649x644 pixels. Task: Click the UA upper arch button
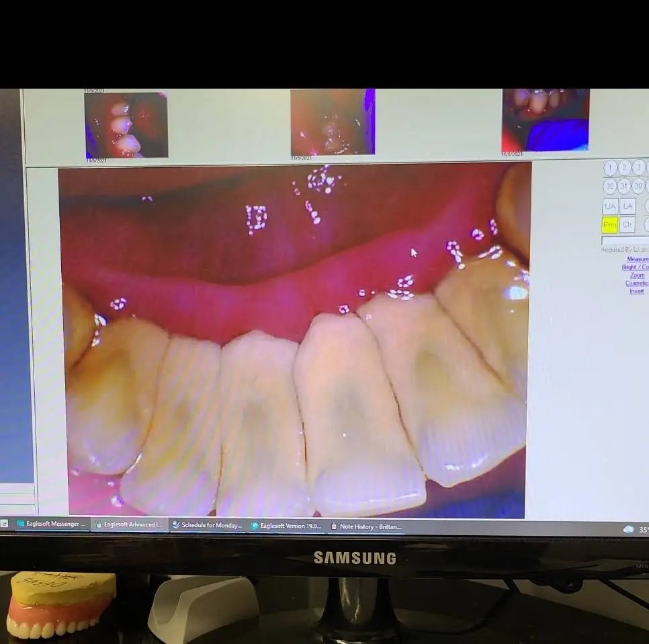coord(610,206)
